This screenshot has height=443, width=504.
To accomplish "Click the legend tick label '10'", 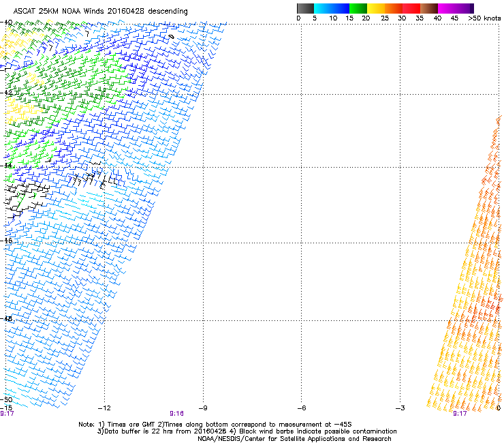I will (333, 18).
